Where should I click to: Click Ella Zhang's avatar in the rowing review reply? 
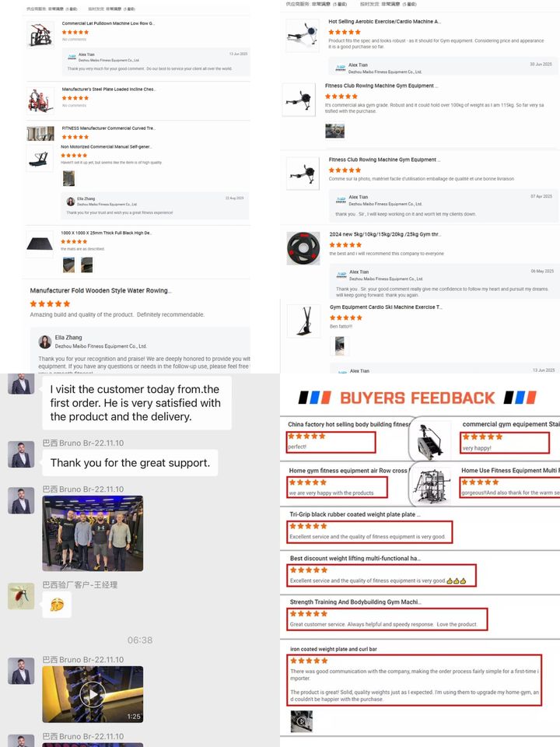point(45,342)
